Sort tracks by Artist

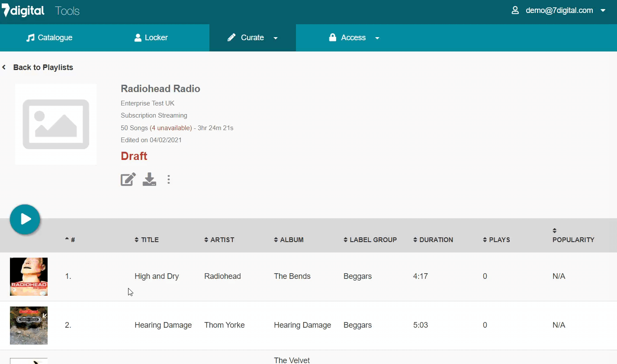tap(219, 239)
